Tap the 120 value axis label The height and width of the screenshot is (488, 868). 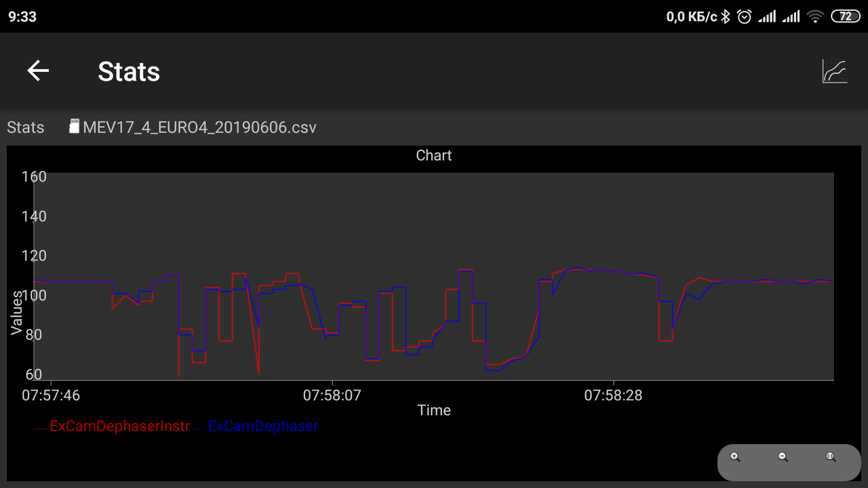pyautogui.click(x=34, y=256)
